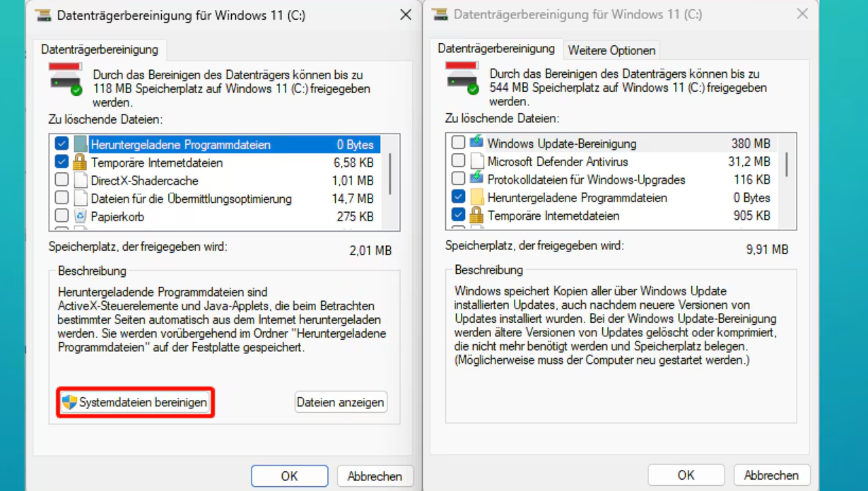Tick the Papierkorb checkbox
Image resolution: width=868 pixels, height=491 pixels.
[61, 216]
